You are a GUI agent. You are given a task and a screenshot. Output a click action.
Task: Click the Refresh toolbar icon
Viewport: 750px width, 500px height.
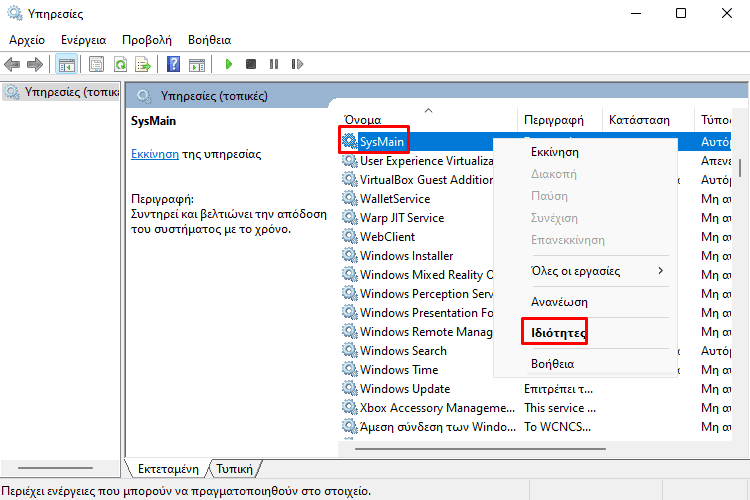(x=121, y=64)
